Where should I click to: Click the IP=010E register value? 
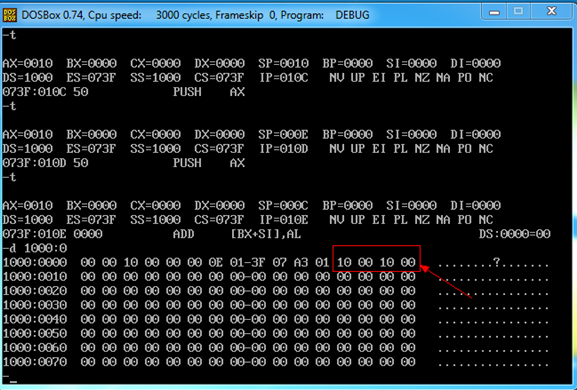coord(283,220)
